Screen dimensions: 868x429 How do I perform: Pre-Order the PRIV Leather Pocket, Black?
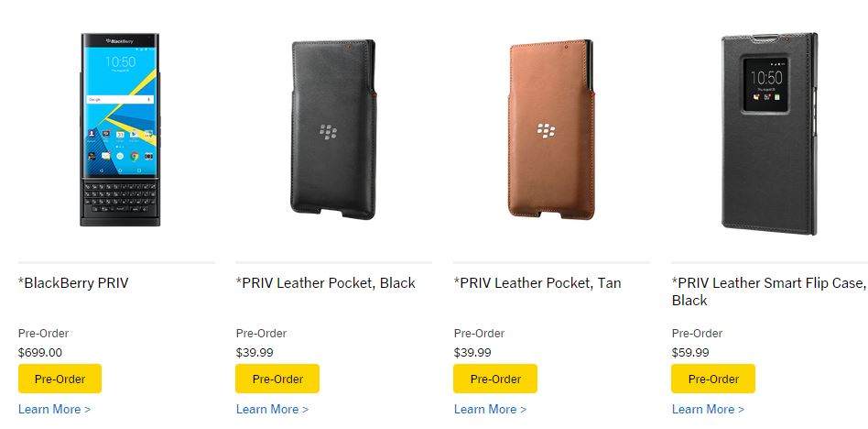click(277, 379)
